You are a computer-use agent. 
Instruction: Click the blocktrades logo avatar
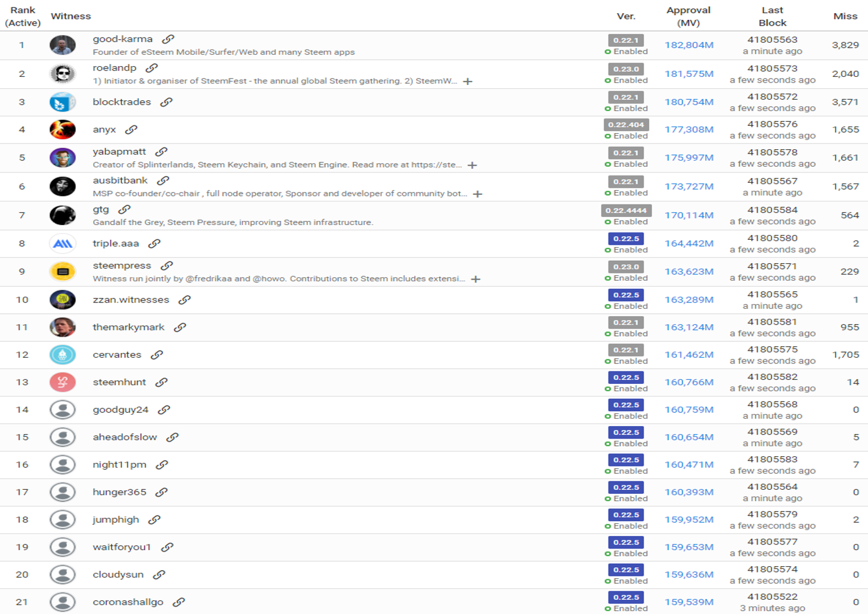pos(63,102)
